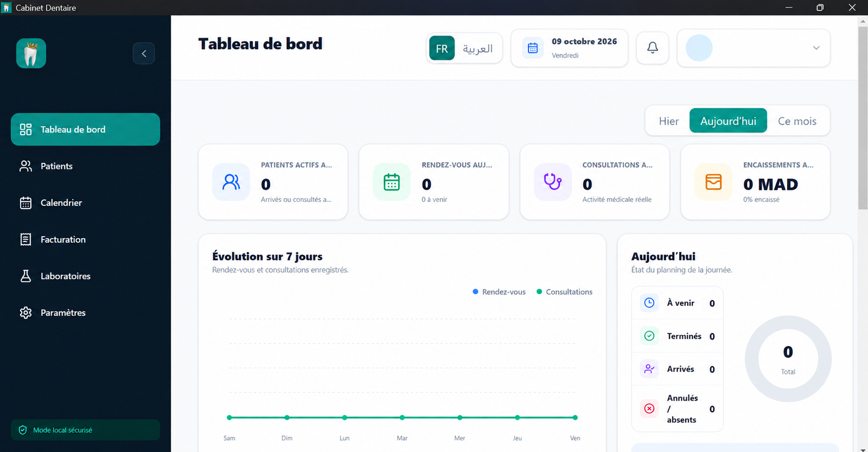Viewport: 868px width, 452px height.
Task: Click the Consultations stethoscope icon
Action: (x=553, y=182)
